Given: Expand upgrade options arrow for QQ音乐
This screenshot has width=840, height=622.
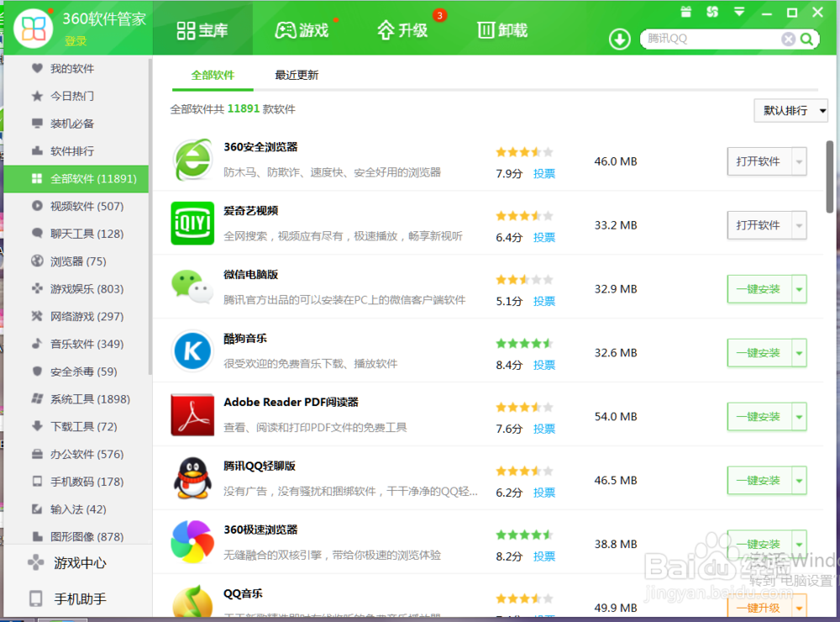Looking at the screenshot, I should 800,608.
